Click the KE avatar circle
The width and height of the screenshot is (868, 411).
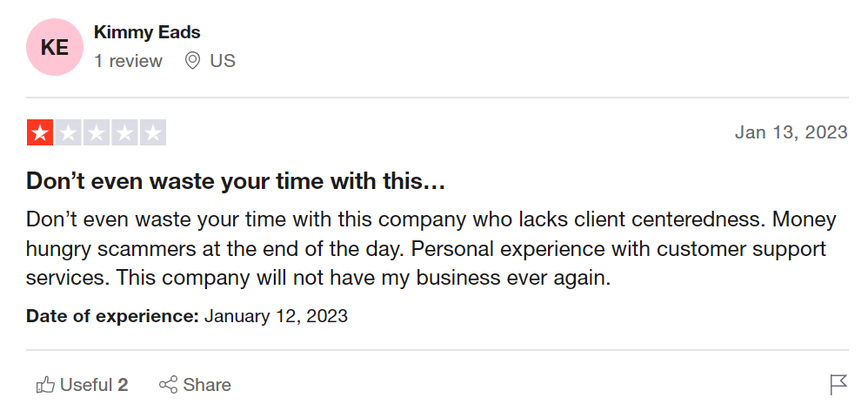pos(55,47)
